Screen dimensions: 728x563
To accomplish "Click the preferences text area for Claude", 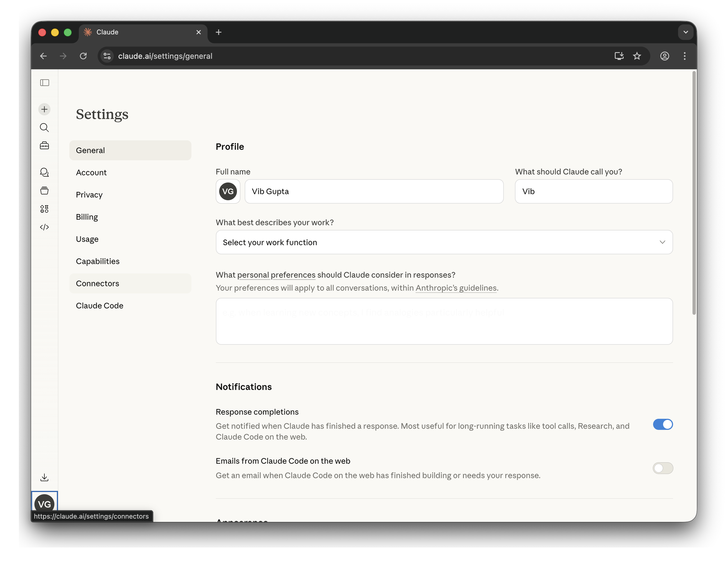I will (444, 321).
